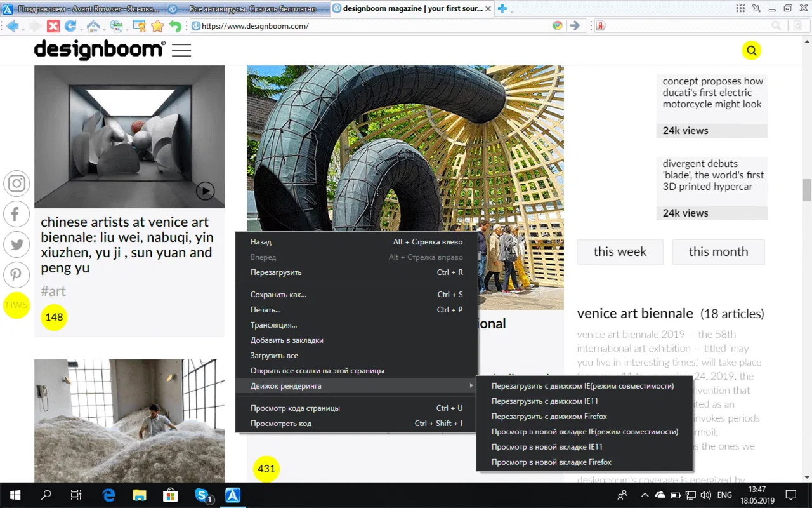Screen dimensions: 812x508
Task: Click the yellow nws newsletter circle
Action: tap(16, 305)
